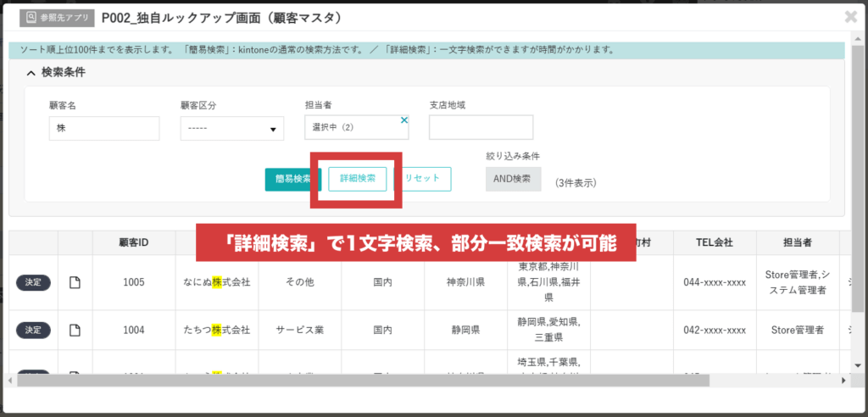The height and width of the screenshot is (417, 868).
Task: Open the 顧客区分 dropdown
Action: point(231,129)
